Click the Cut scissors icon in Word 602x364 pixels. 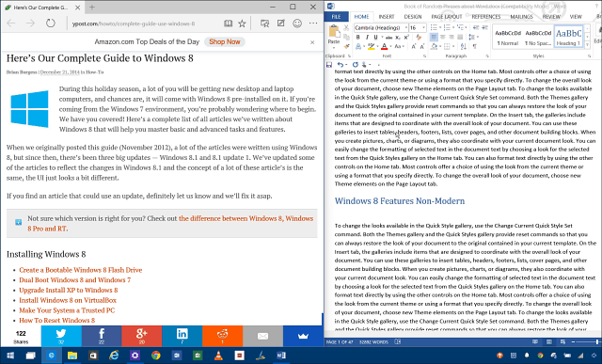(x=346, y=27)
